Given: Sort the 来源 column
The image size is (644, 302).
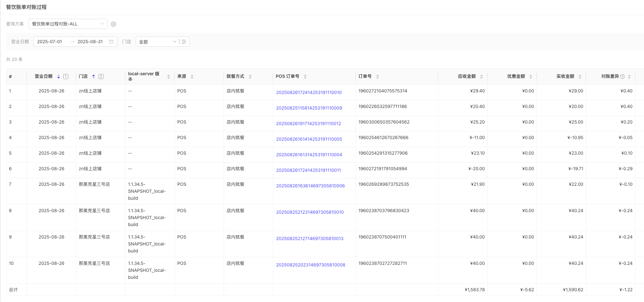Looking at the screenshot, I should point(192,77).
